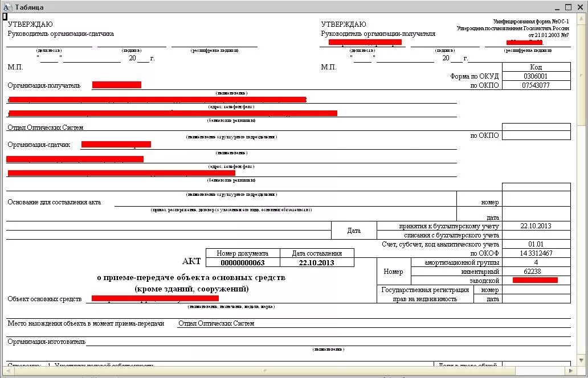Maximize the Таблица window

(569, 7)
